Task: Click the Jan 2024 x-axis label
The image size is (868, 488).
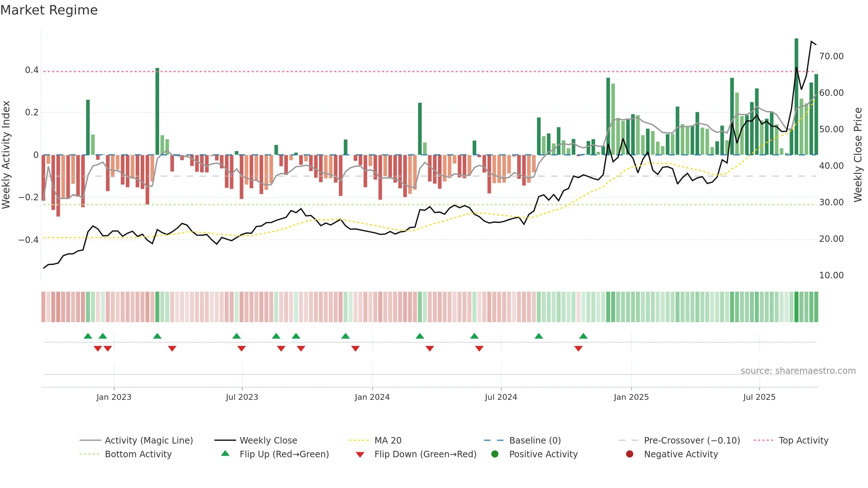Action: [372, 397]
